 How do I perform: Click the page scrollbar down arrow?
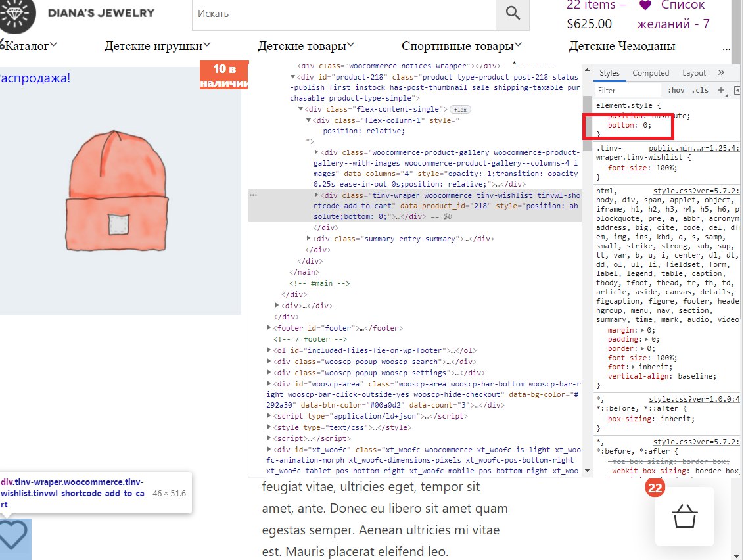736,555
